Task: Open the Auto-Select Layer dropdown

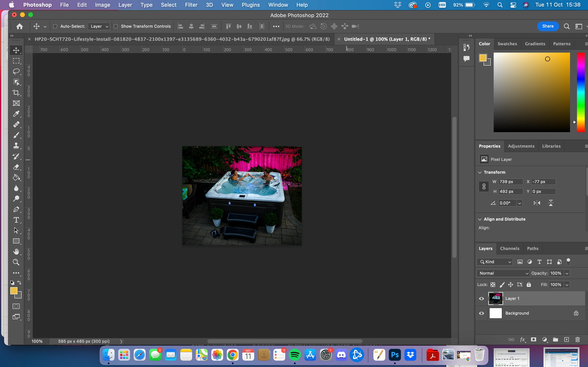Action: [99, 26]
